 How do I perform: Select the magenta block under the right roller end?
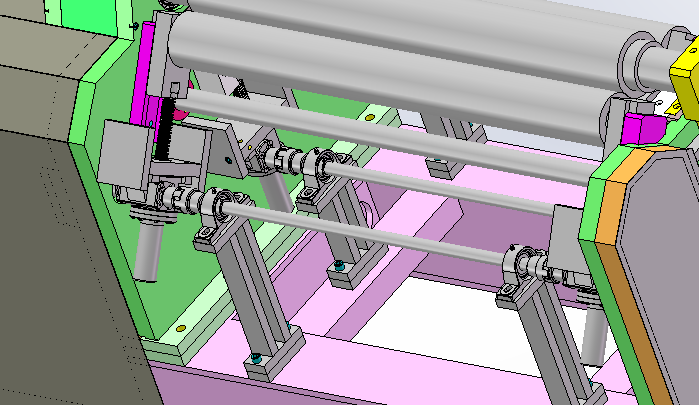click(643, 128)
